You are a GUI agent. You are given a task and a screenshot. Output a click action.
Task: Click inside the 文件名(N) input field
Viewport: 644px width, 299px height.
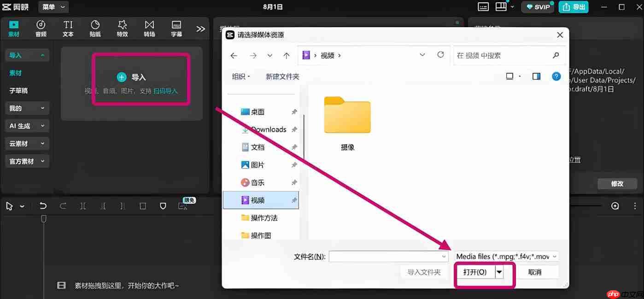(387, 256)
